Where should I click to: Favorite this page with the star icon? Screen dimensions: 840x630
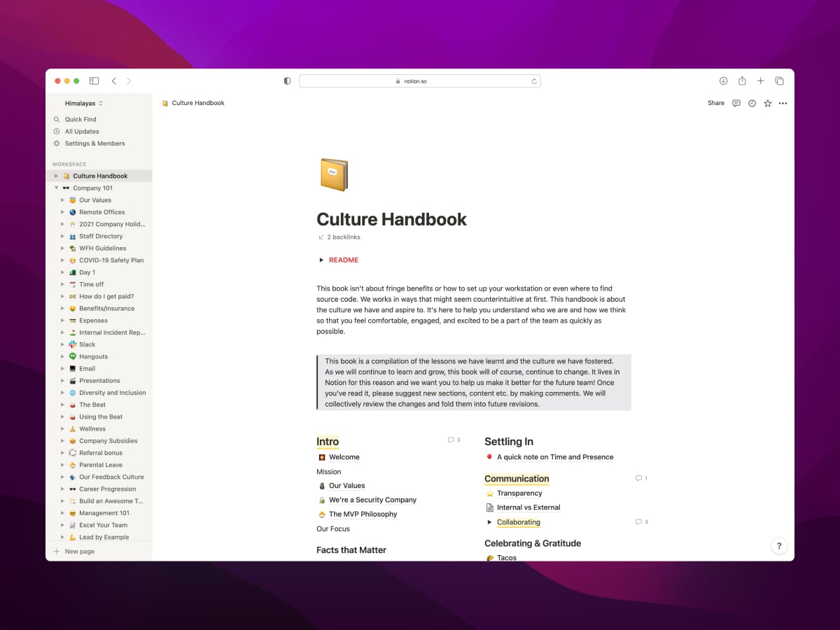click(x=767, y=103)
